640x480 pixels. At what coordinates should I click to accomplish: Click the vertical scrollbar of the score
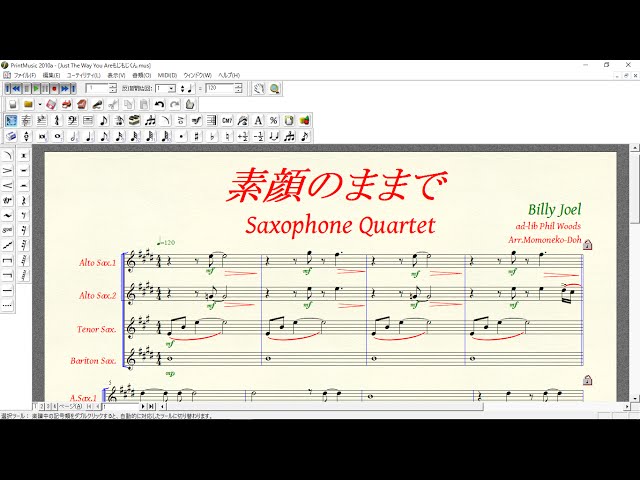coord(634,280)
